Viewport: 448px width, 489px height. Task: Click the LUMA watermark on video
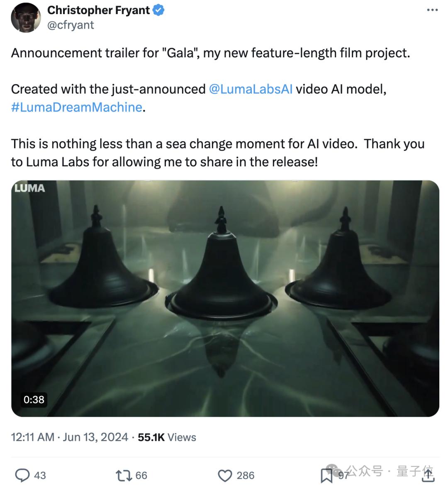point(29,188)
